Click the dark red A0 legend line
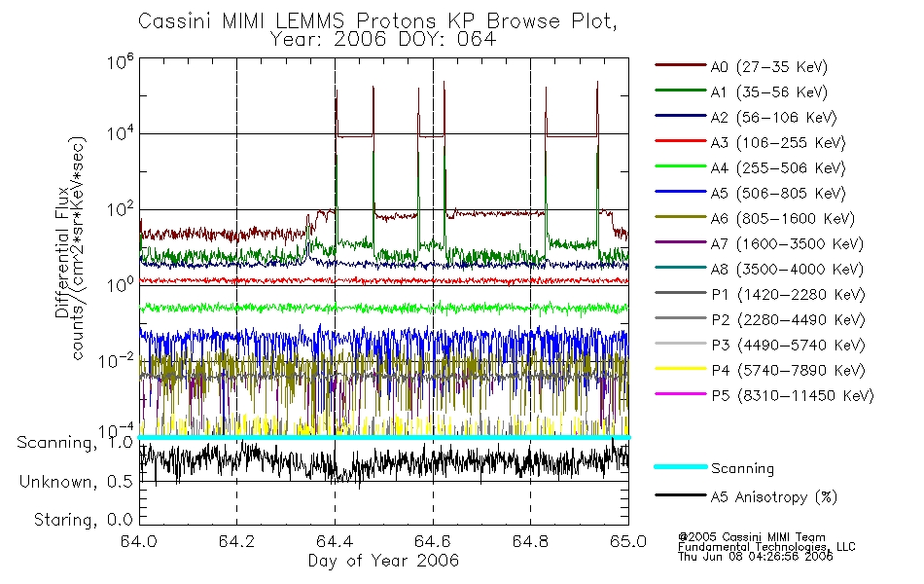 tap(681, 65)
